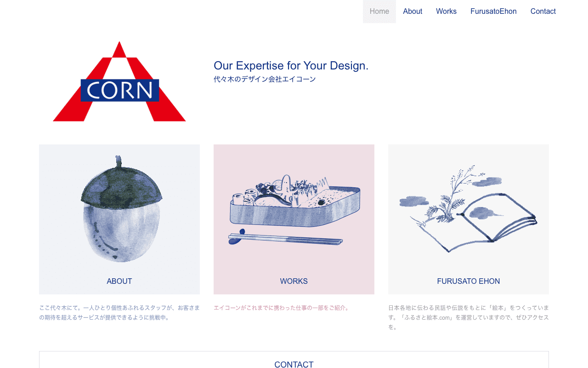Click the blue CORN banner inside the logo

click(119, 90)
